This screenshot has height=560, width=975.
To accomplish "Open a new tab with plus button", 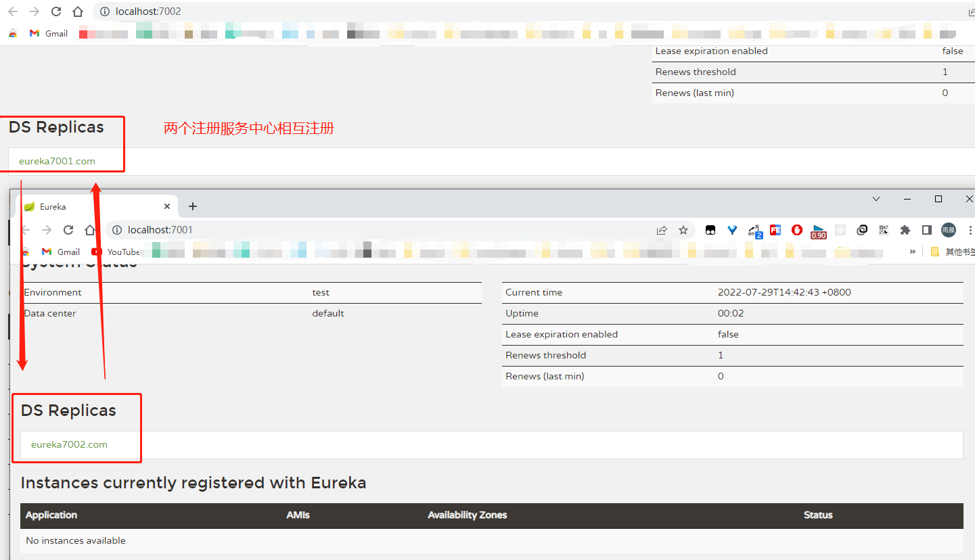I will pos(193,206).
